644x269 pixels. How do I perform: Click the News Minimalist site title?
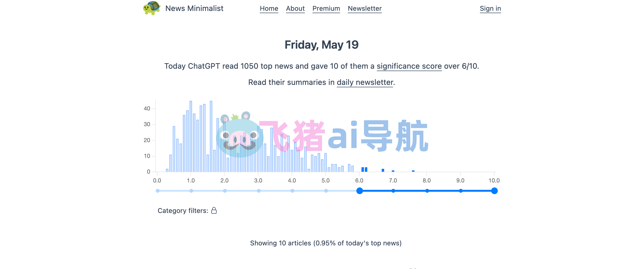coord(194,9)
